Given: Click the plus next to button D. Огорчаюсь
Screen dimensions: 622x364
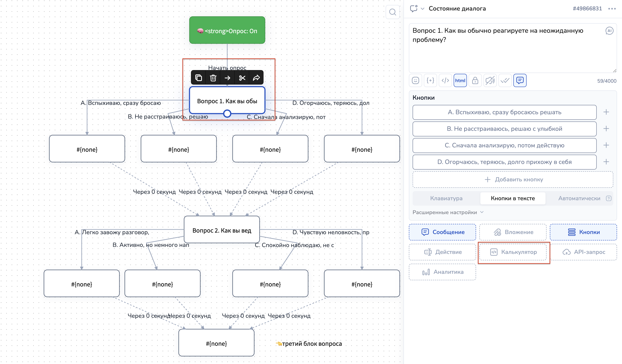Looking at the screenshot, I should (606, 162).
